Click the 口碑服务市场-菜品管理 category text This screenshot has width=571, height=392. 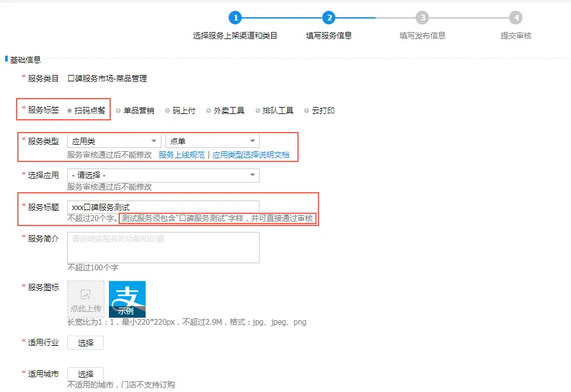click(x=107, y=79)
